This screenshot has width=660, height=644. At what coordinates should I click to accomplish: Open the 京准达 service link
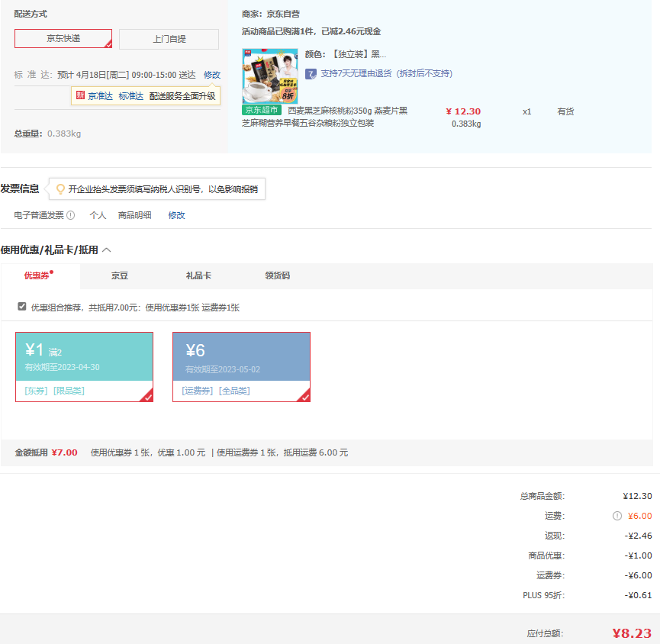click(x=100, y=96)
